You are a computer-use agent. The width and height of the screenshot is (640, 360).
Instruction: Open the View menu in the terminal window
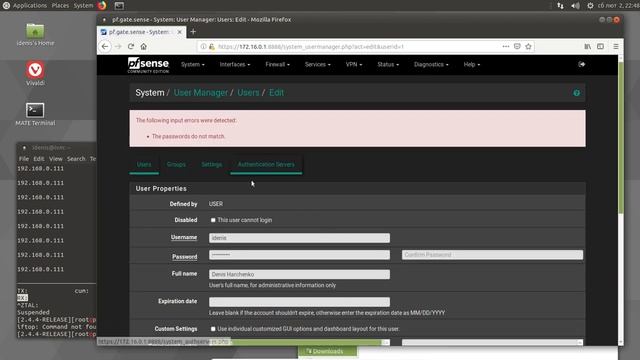tap(56, 159)
